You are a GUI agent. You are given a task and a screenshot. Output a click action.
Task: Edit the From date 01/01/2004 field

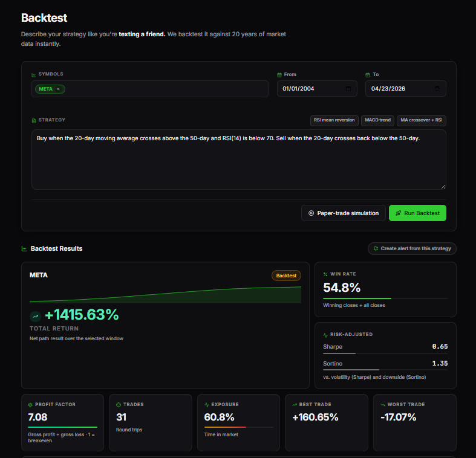point(317,89)
